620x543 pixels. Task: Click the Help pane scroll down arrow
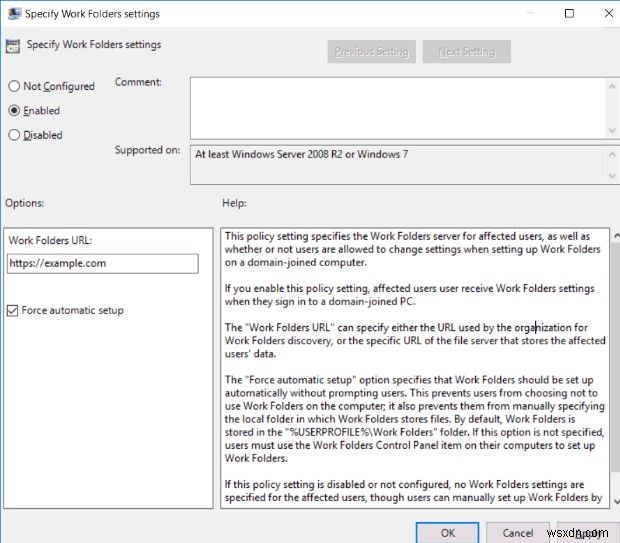pos(616,501)
